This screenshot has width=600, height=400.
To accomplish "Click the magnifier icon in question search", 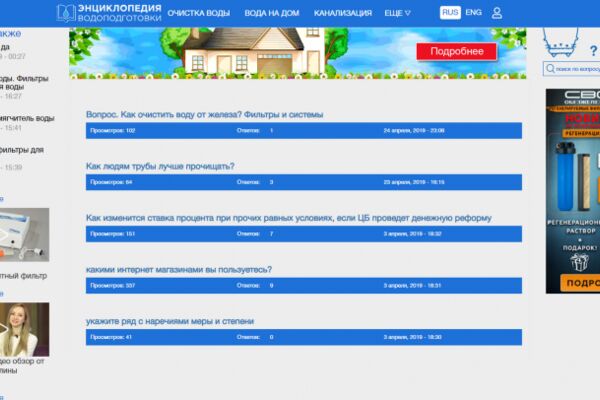I will pyautogui.click(x=550, y=69).
